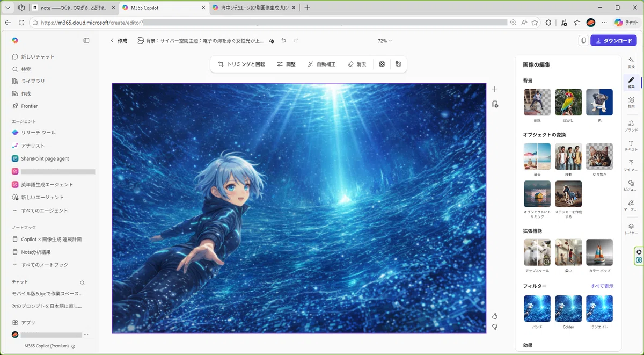
Task: Toggle the checkerboard transparency button
Action: (x=382, y=64)
